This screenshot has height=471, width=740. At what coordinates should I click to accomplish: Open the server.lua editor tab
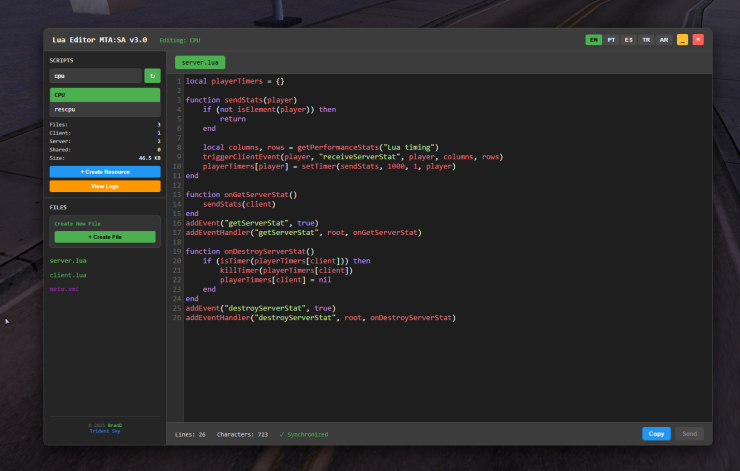coord(200,62)
